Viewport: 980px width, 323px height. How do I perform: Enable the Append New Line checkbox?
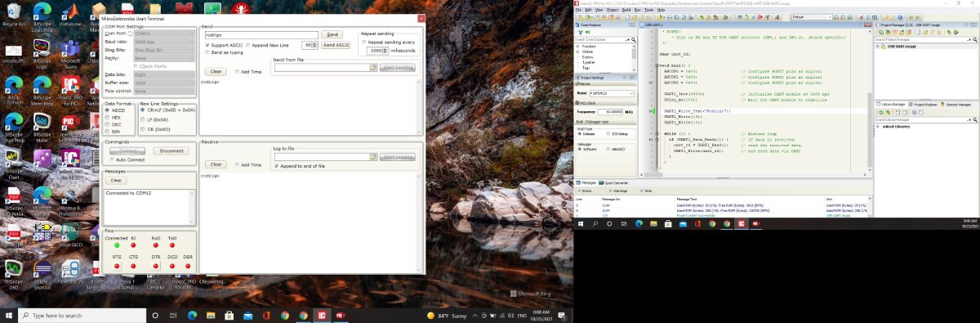pos(248,45)
